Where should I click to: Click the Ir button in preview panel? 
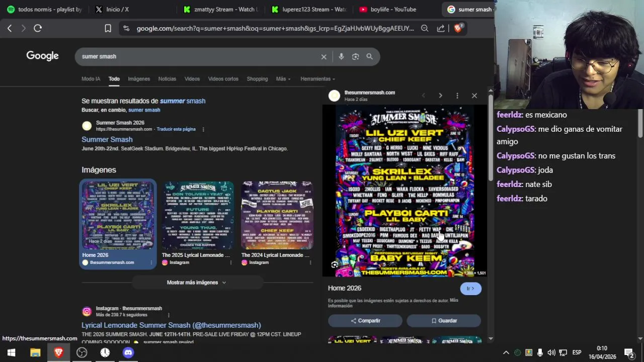pyautogui.click(x=470, y=289)
